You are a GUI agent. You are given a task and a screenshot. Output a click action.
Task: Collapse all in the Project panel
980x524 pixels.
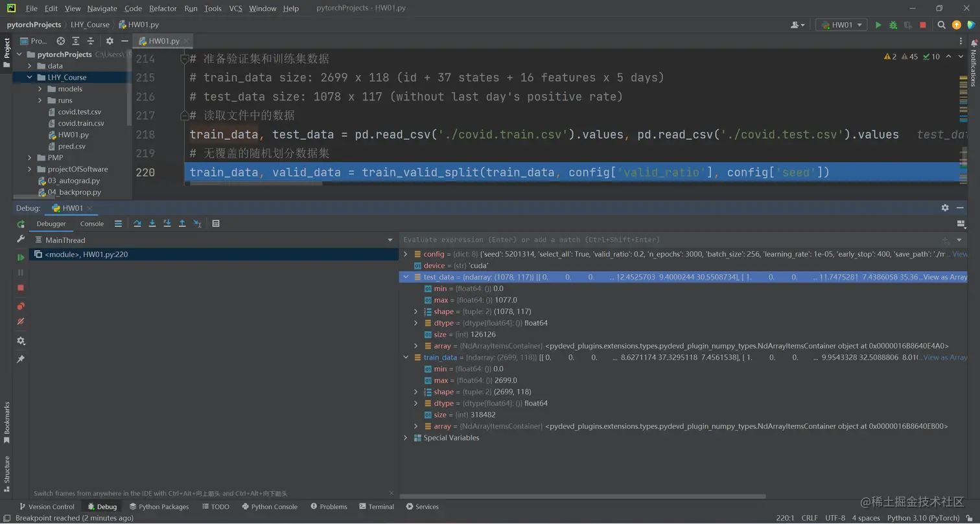(91, 41)
